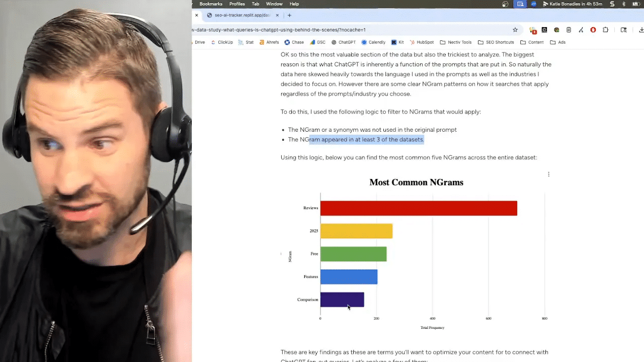Open the three-dot menu above the NGrams chart
The width and height of the screenshot is (644, 362).
tap(548, 174)
